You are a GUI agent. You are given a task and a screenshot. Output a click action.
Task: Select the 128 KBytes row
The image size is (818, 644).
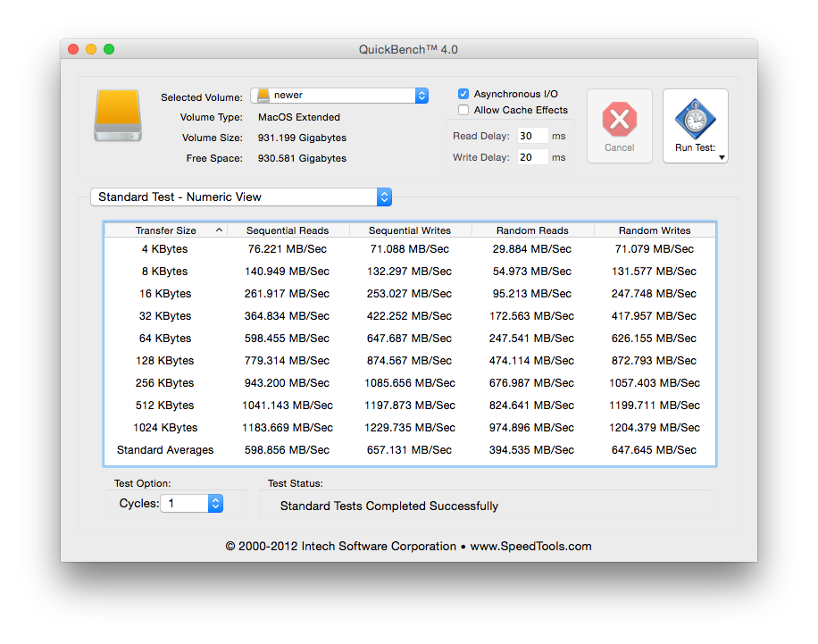click(410, 361)
